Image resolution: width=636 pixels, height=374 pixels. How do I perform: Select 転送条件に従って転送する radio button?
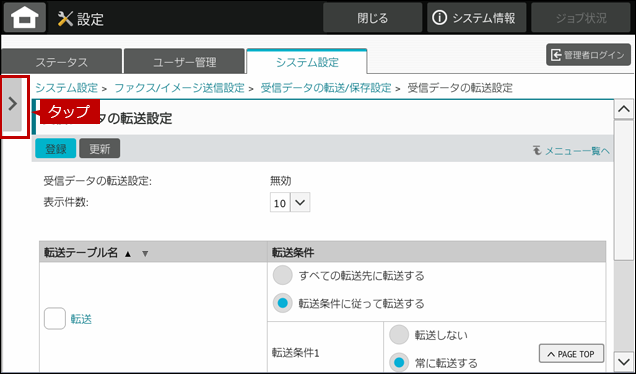click(283, 303)
